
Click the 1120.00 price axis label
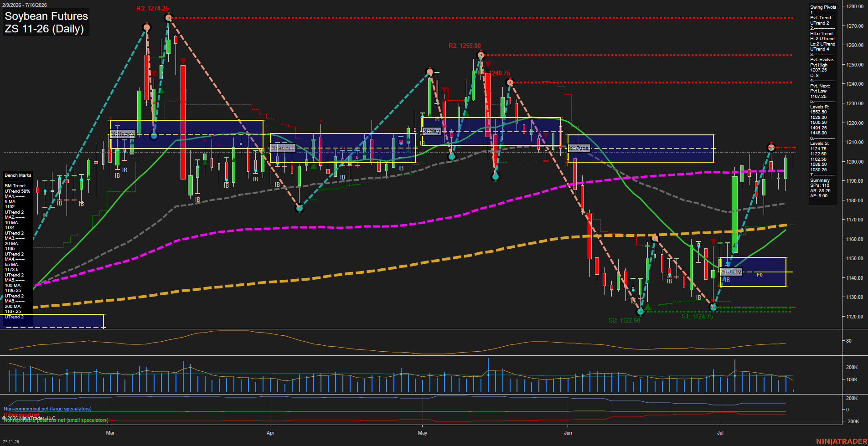pyautogui.click(x=855, y=317)
